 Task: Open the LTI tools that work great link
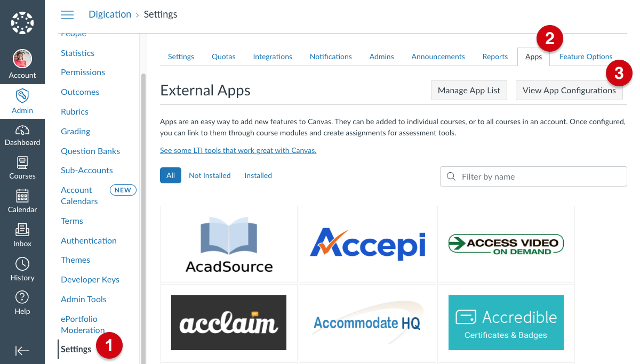pyautogui.click(x=238, y=150)
